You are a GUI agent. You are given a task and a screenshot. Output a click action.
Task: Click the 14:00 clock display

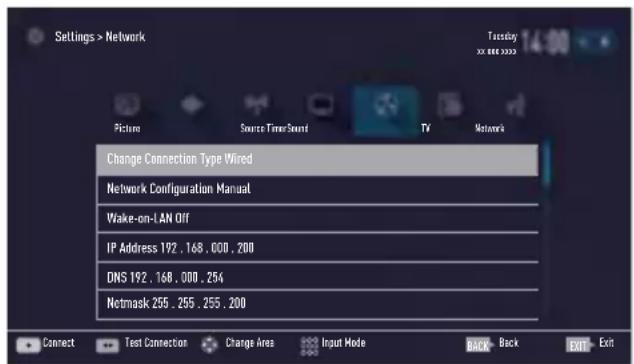545,42
